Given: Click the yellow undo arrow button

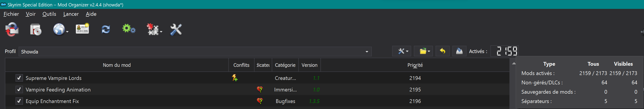Looking at the screenshot, I should 442,51.
